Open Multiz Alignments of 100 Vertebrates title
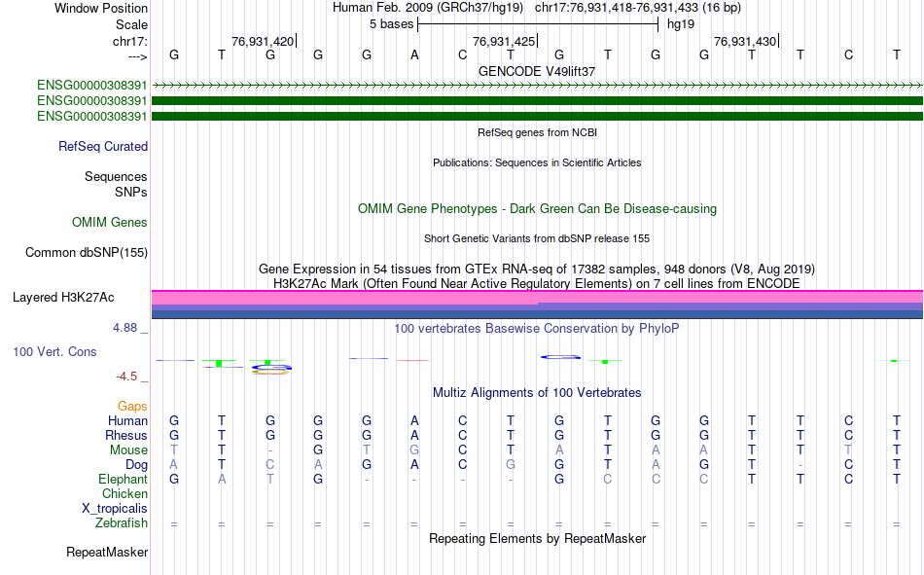The height and width of the screenshot is (575, 924). 537,393
